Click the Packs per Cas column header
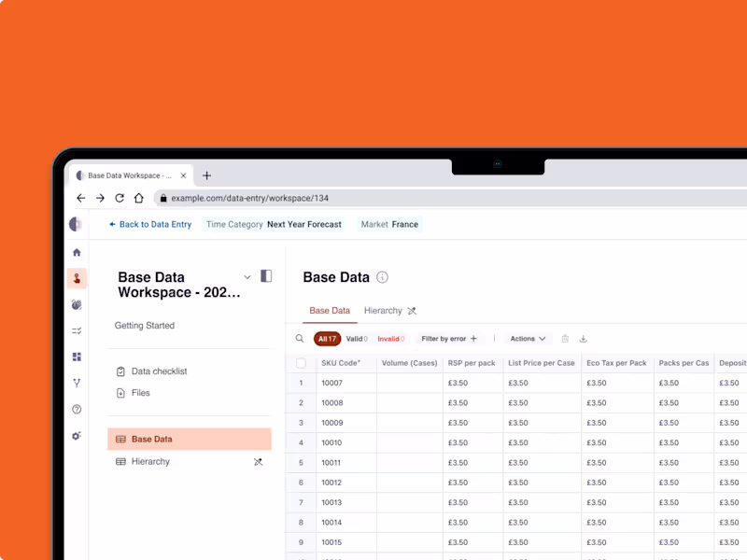Image resolution: width=747 pixels, height=560 pixels. coord(684,363)
